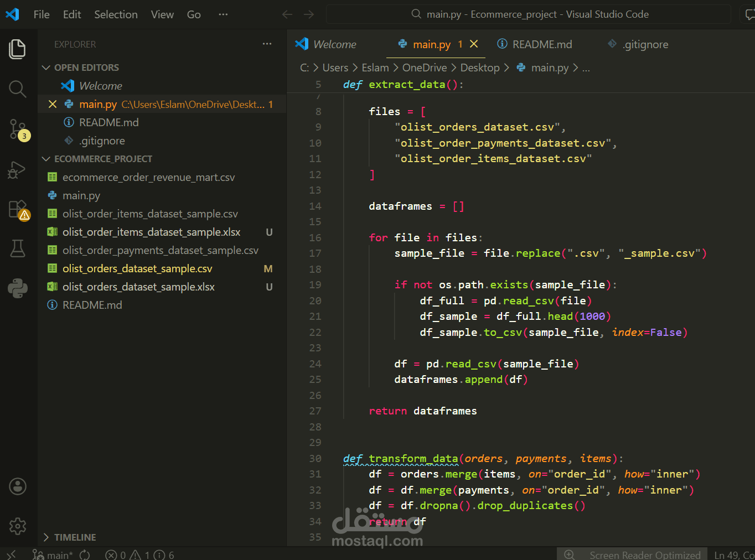Open the Accounts menu
Screen dimensions: 755x560
(18, 486)
